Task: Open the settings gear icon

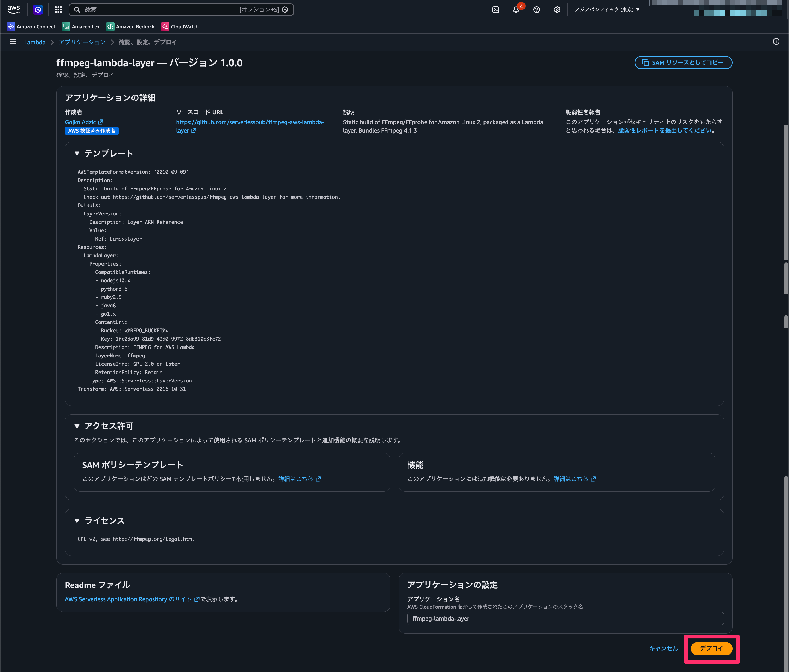Action: (x=557, y=9)
